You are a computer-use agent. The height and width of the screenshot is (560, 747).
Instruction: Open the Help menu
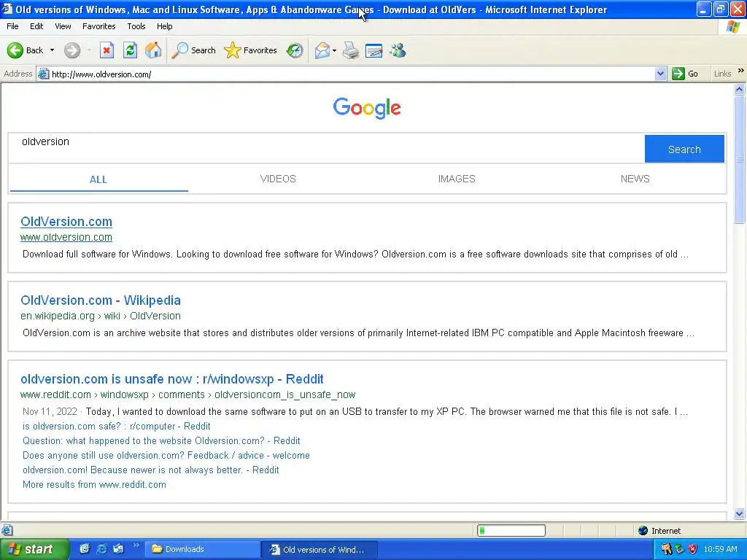[x=164, y=26]
